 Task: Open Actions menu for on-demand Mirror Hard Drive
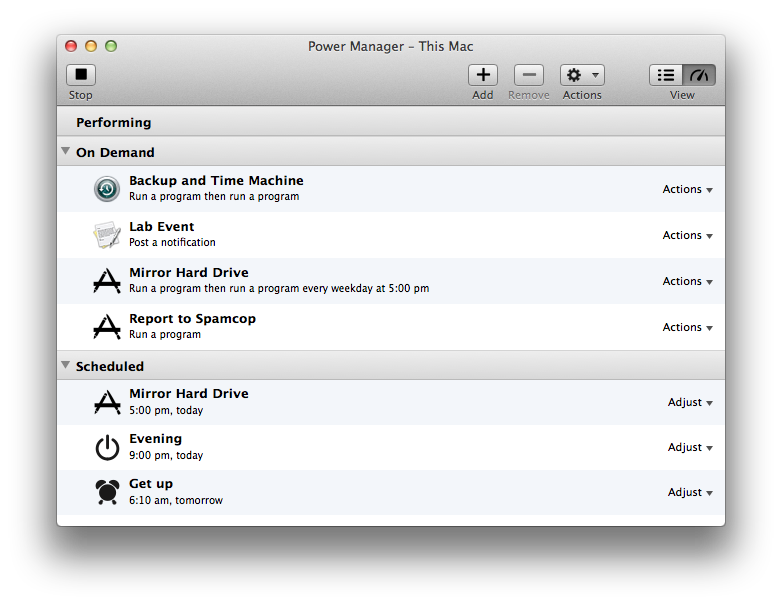(687, 281)
